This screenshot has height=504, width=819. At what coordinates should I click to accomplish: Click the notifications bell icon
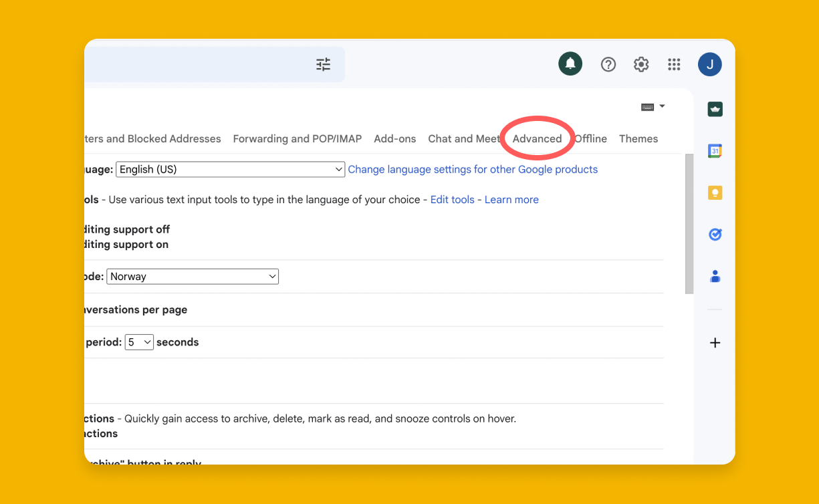pos(570,64)
